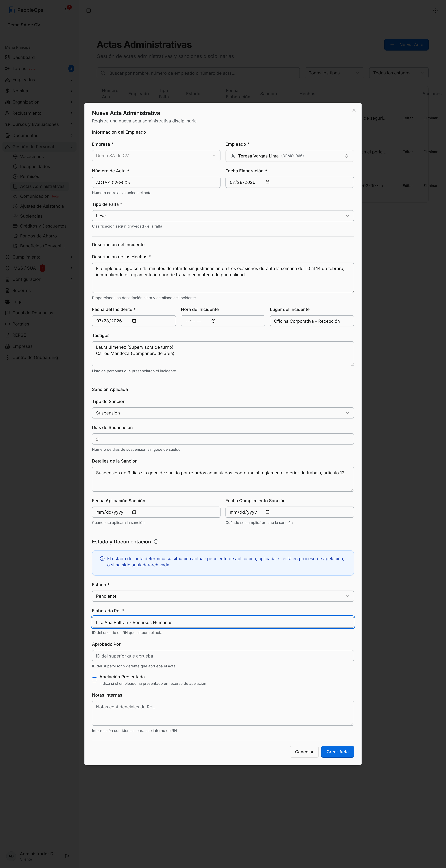
Task: Open calendar for Fecha Aplicación Sanción
Action: tap(134, 512)
